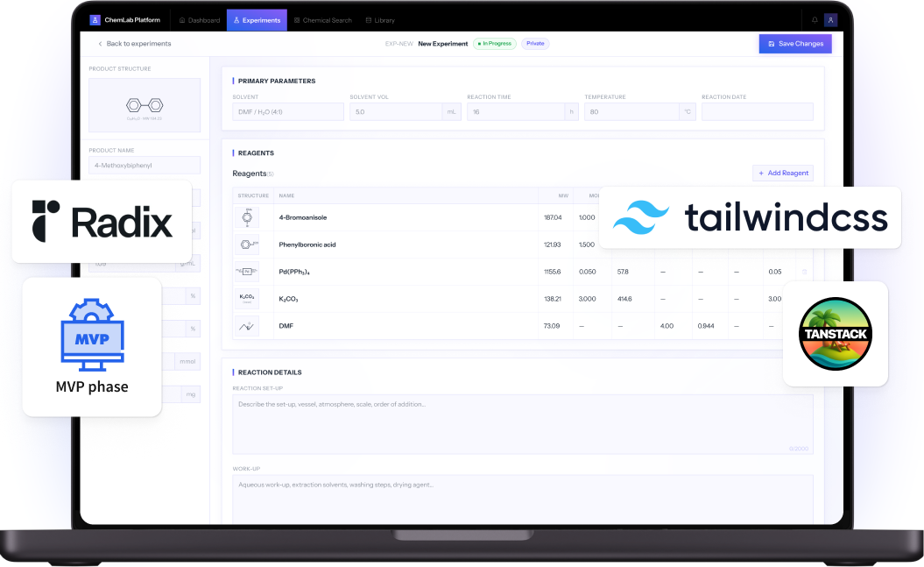Click the Add Reagent button
Screen dimensions: 924x567
tap(783, 173)
